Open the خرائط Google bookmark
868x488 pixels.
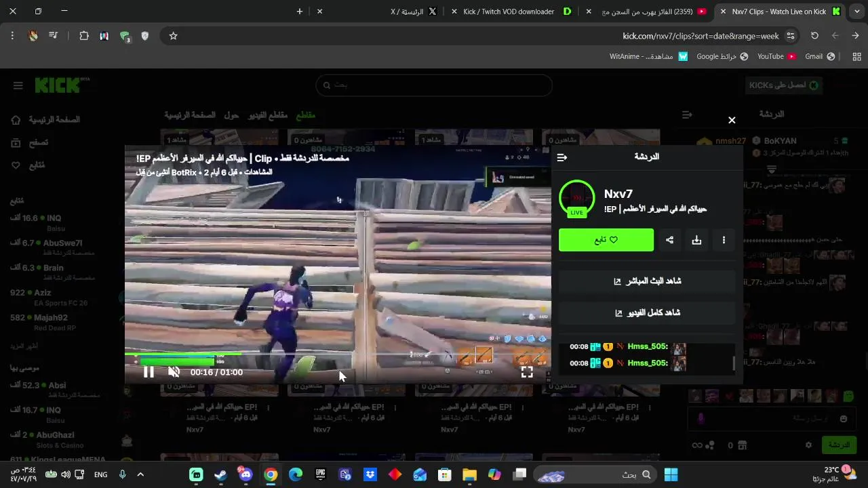click(x=722, y=56)
